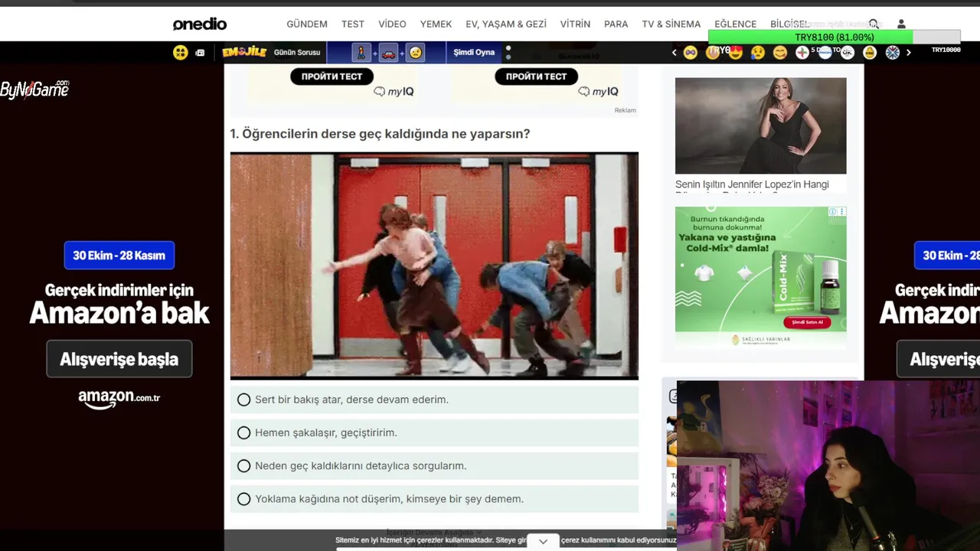Click Şimdi Satın Al in Cold-Mix ad
This screenshot has height=551, width=980.
click(807, 322)
